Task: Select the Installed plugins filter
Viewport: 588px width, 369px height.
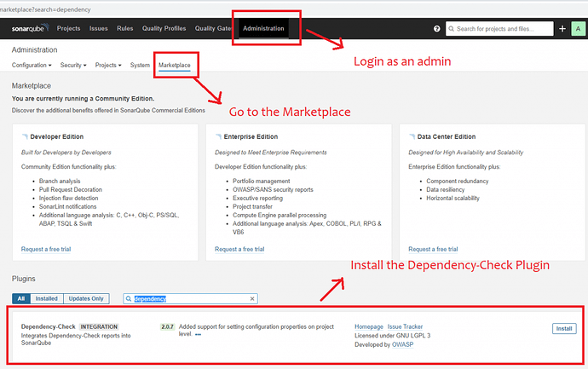Action: click(x=46, y=299)
